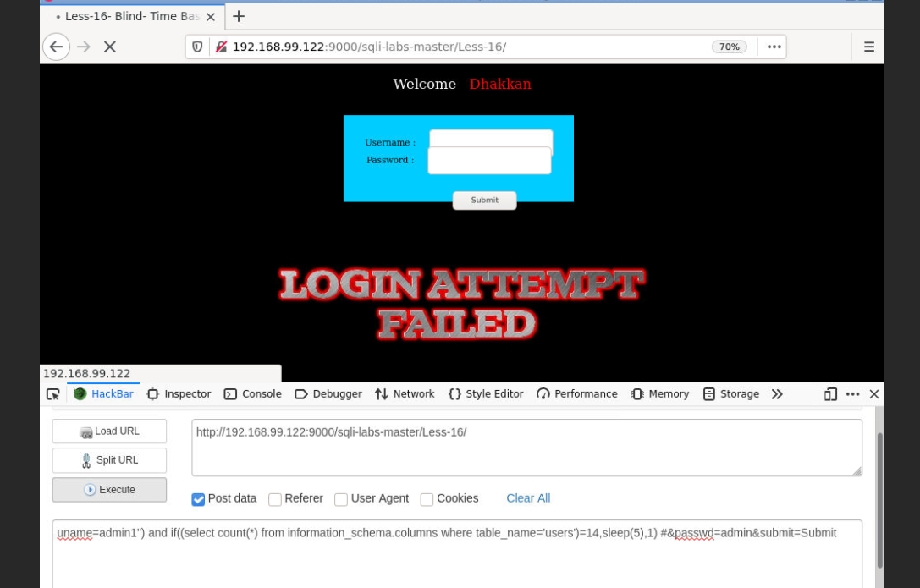Focus the HackBar URL text area

[x=527, y=448]
